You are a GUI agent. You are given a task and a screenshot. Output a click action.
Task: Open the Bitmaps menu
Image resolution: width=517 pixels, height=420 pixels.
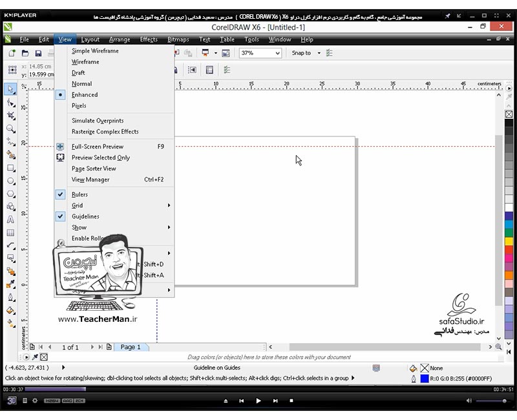pos(178,39)
